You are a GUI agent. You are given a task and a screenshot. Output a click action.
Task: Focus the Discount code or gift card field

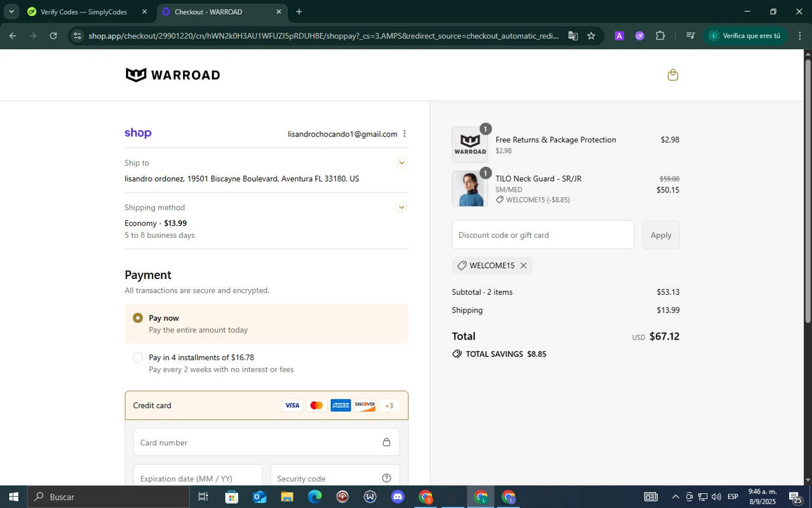(x=543, y=235)
